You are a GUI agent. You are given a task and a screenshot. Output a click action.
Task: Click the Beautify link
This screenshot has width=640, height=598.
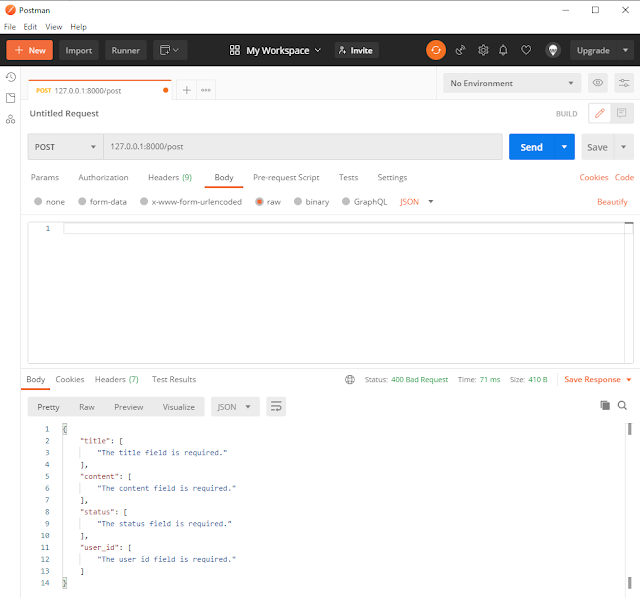(x=612, y=202)
